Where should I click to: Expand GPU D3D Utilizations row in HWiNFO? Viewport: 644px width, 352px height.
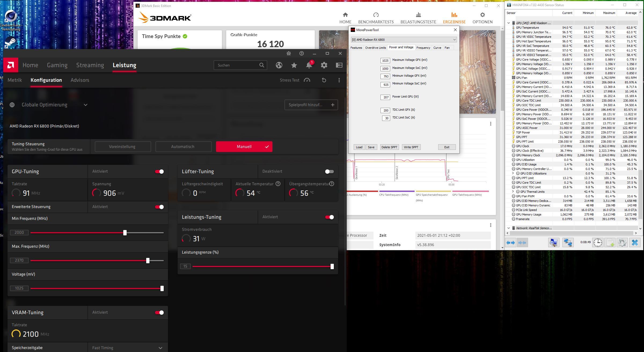click(513, 173)
